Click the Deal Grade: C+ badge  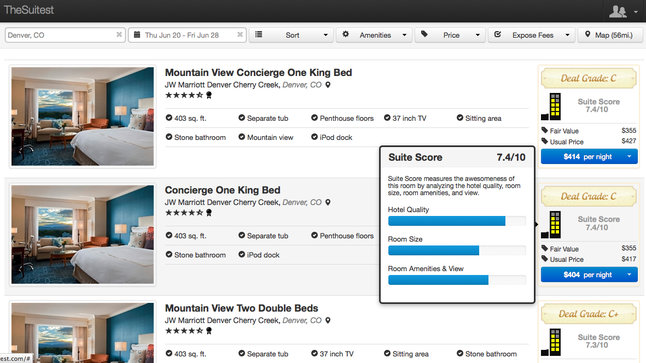589,314
